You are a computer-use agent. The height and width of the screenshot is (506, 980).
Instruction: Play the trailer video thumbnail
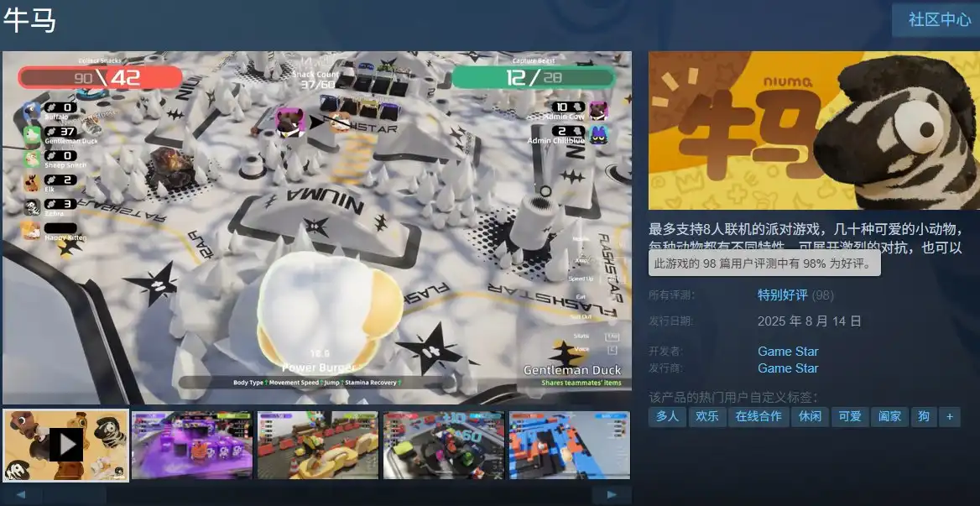65,445
